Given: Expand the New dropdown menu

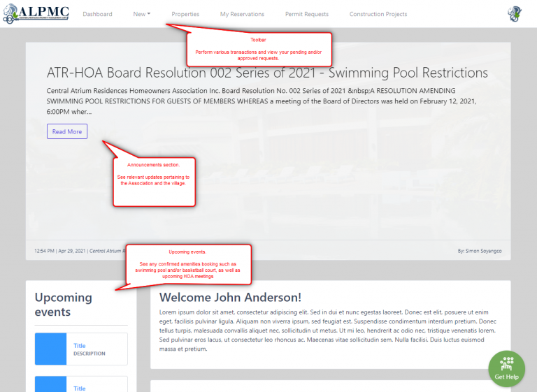Looking at the screenshot, I should pos(142,14).
